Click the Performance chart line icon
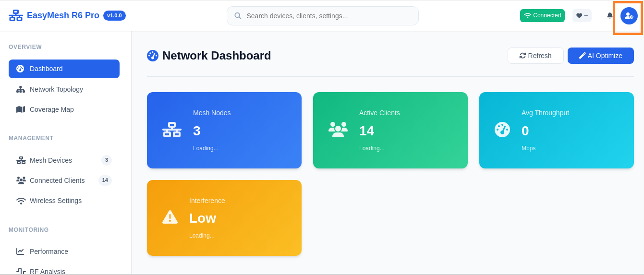Image resolution: width=644 pixels, height=275 pixels. (20, 251)
